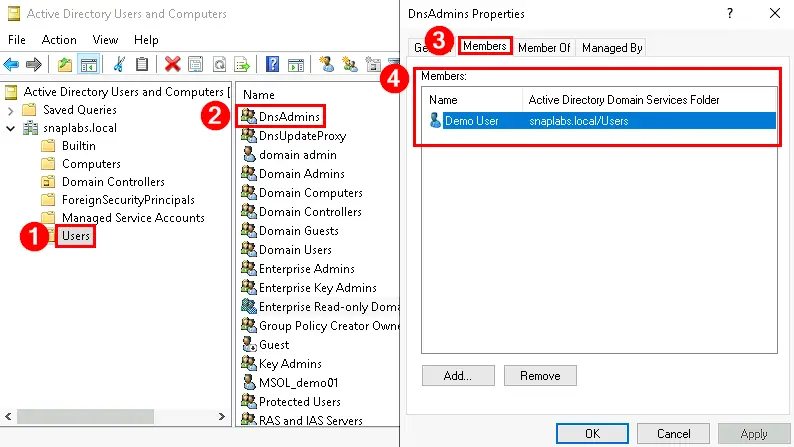Click the Domain Controllers OU folder icon
794x447 pixels.
(x=48, y=181)
